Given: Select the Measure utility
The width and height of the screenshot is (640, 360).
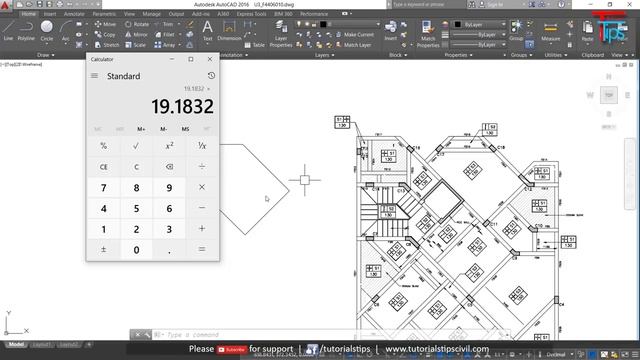Looking at the screenshot, I should click(x=550, y=31).
